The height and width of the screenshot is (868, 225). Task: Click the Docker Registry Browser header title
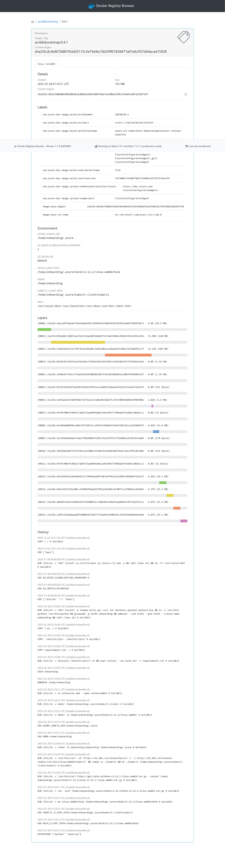pyautogui.click(x=115, y=6)
